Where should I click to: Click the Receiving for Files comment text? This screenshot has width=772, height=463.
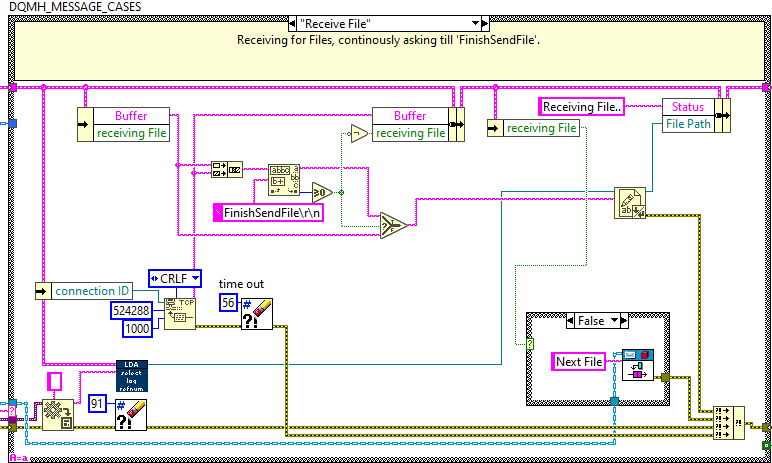pyautogui.click(x=388, y=40)
